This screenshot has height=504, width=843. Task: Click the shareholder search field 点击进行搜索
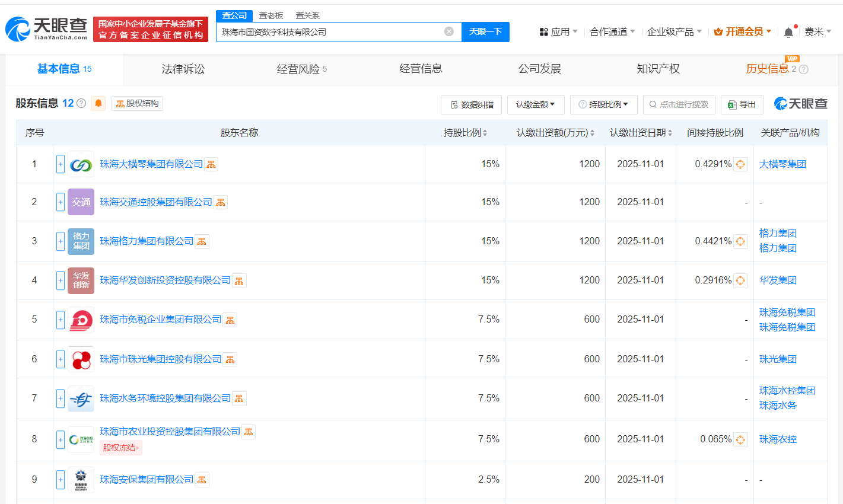pos(679,104)
